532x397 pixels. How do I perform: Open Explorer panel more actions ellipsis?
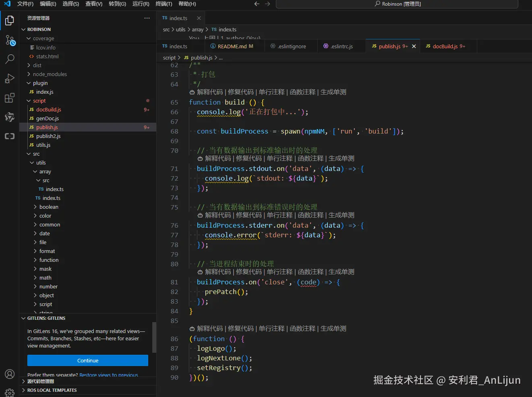point(147,18)
